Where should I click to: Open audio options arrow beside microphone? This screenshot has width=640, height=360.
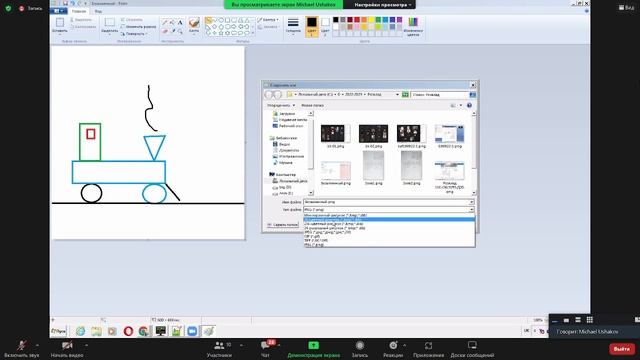(x=37, y=345)
